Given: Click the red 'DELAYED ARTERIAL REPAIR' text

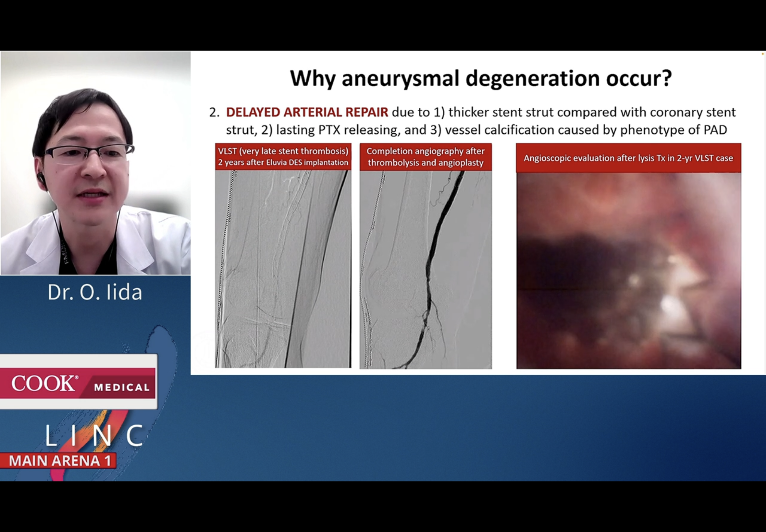Looking at the screenshot, I should [x=307, y=112].
